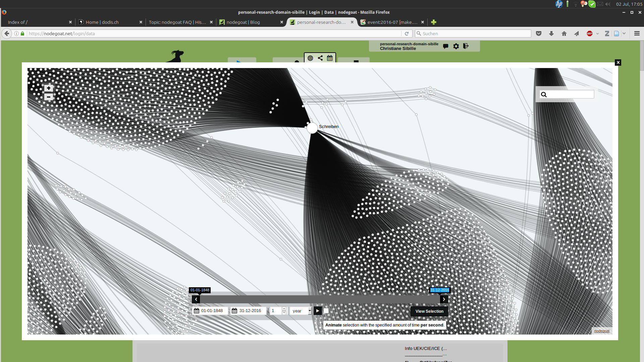Open the nodegoat messages speech-bubble icon
This screenshot has width=644, height=362.
(x=445, y=46)
